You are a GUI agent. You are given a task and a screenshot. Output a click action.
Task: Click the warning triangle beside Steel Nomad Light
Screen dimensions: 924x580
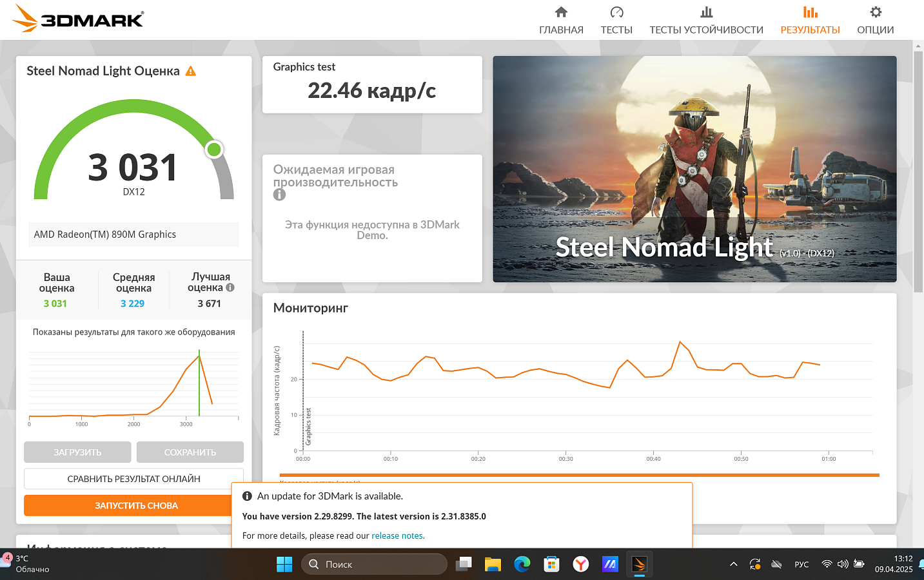point(191,72)
